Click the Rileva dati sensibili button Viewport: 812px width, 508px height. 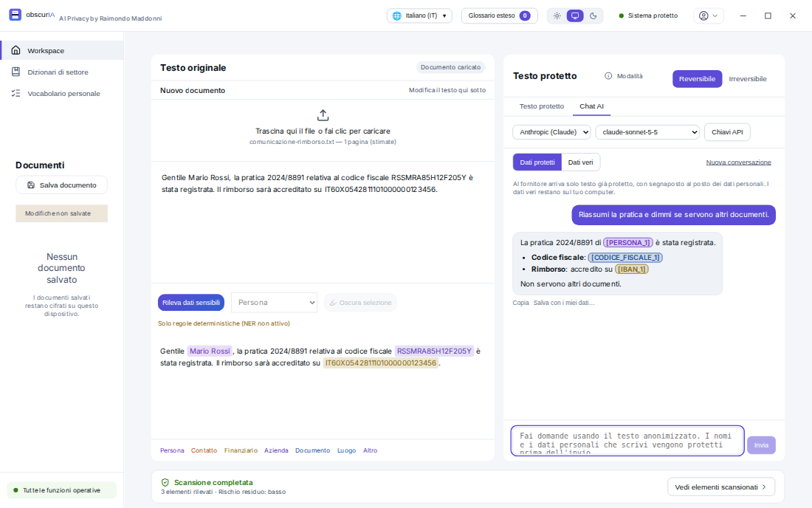click(x=191, y=303)
